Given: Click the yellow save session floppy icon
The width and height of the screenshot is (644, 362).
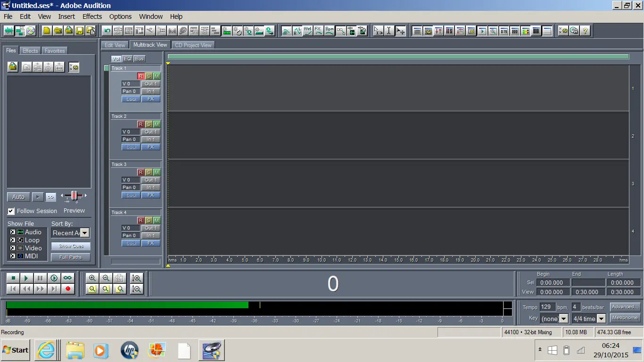Looking at the screenshot, I should tap(79, 31).
